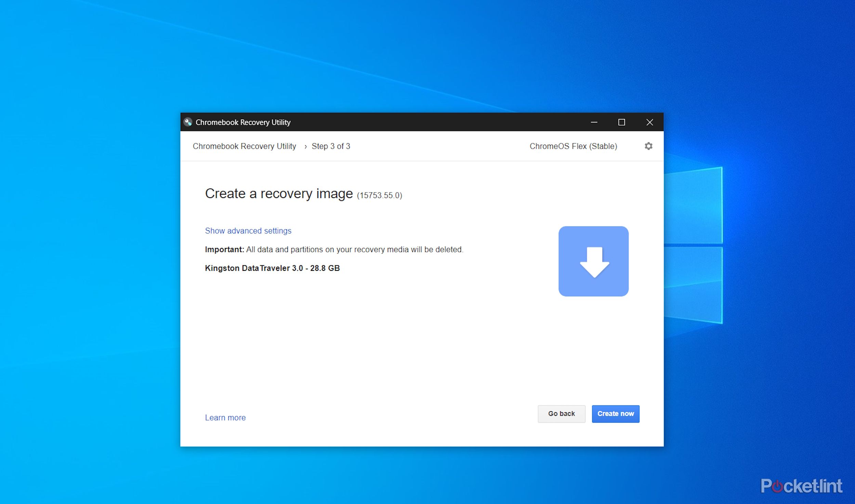The width and height of the screenshot is (855, 504).
Task: Open the settings gear menu
Action: (648, 146)
